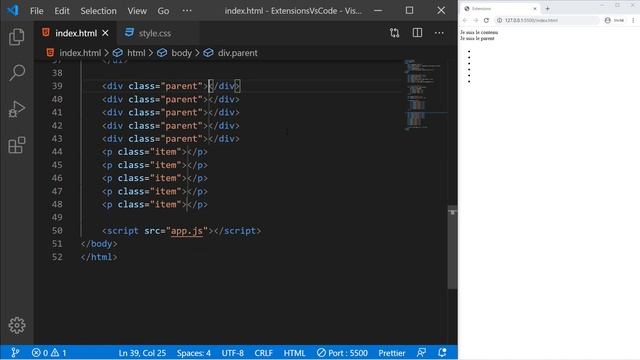The height and width of the screenshot is (360, 640).
Task: Open the browser three-dot menu
Action: (x=633, y=20)
